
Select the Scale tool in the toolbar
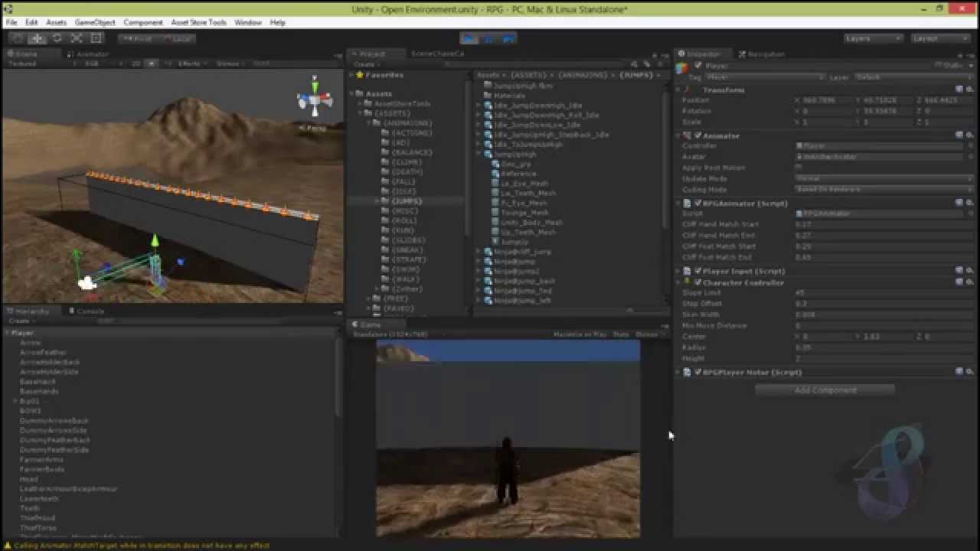point(77,38)
